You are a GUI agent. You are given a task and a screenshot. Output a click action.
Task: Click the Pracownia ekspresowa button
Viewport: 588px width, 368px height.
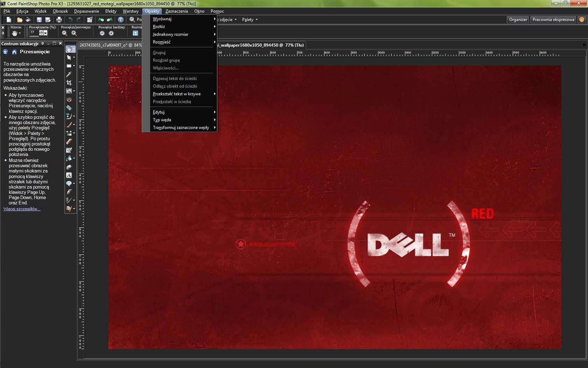[x=553, y=20]
